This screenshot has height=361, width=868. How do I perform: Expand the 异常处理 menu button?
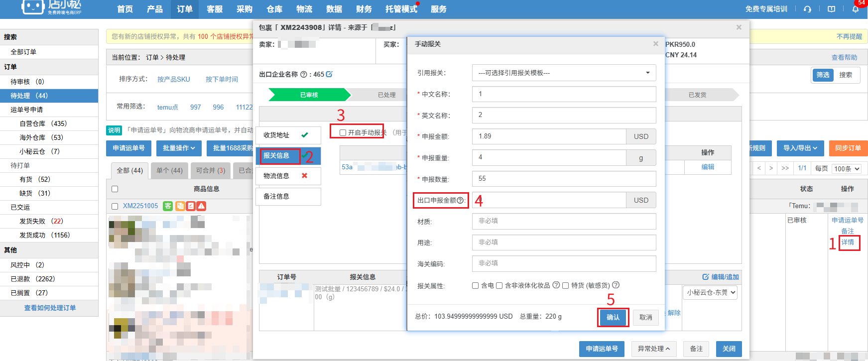coord(654,349)
